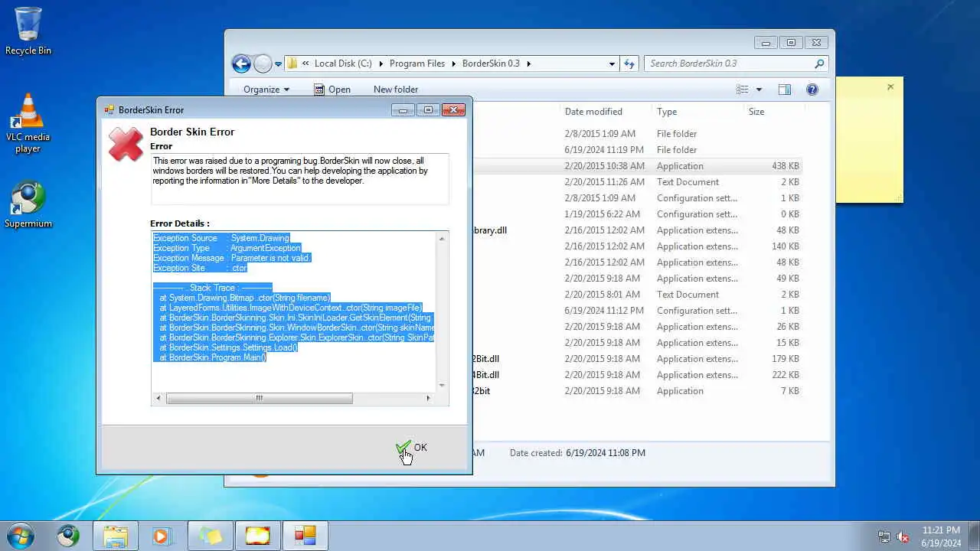Click the Windows Explorer taskbar icon

click(x=116, y=536)
